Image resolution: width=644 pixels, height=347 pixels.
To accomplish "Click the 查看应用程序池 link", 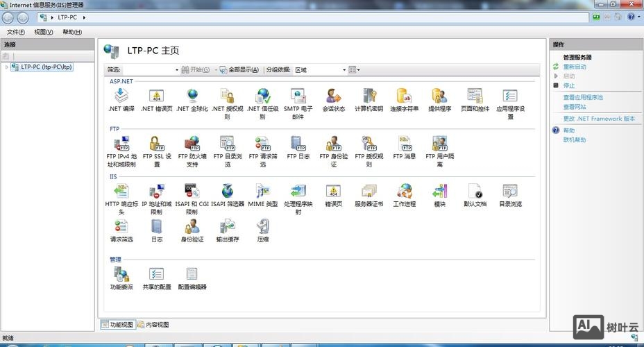I will pos(583,97).
